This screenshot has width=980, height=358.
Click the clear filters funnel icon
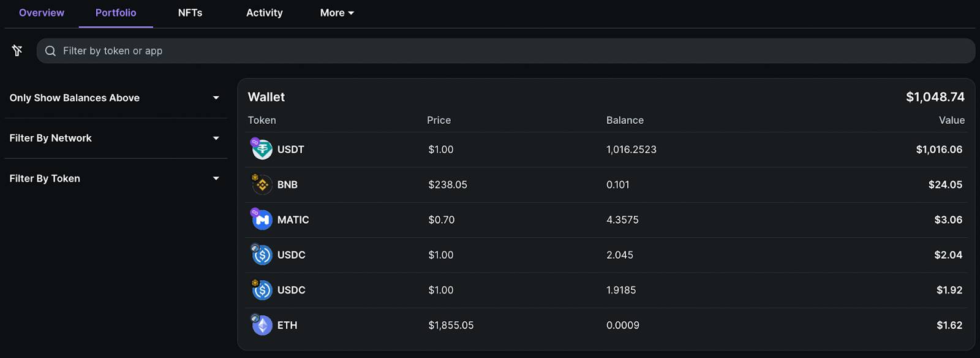(17, 51)
